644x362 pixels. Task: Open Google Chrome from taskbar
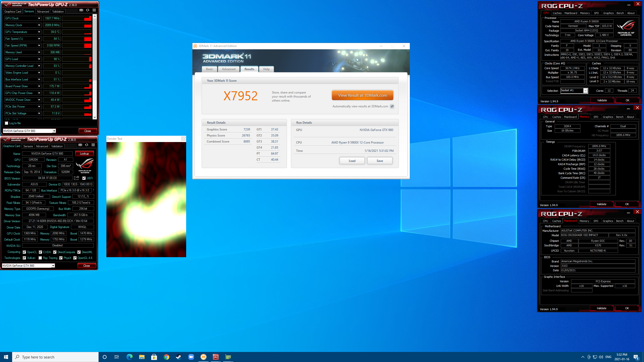(166, 357)
